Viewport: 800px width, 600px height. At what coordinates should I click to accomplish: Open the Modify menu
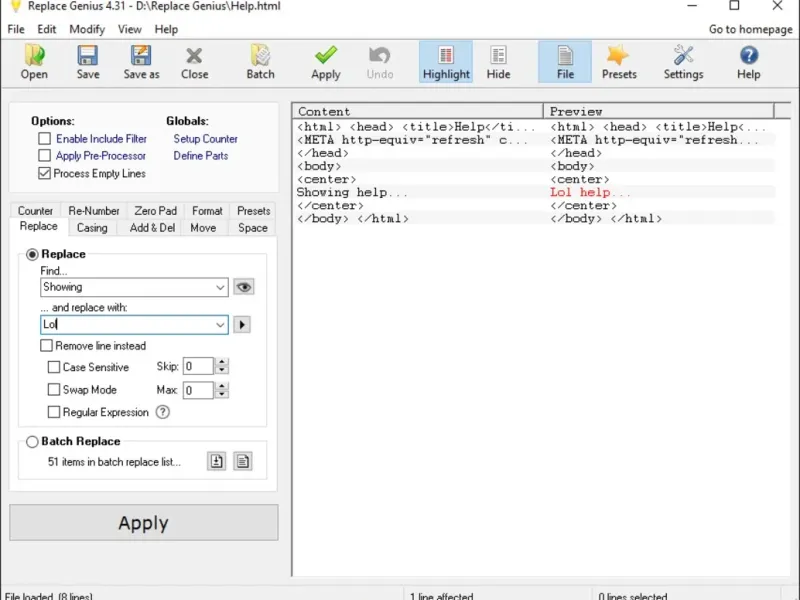87,30
